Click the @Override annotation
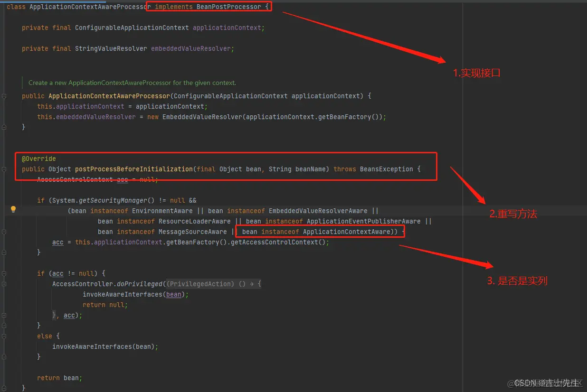The height and width of the screenshot is (392, 587). click(39, 159)
